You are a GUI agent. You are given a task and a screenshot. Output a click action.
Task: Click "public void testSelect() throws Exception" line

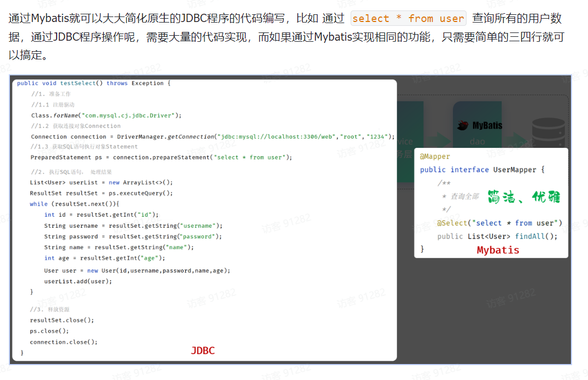[x=94, y=83]
